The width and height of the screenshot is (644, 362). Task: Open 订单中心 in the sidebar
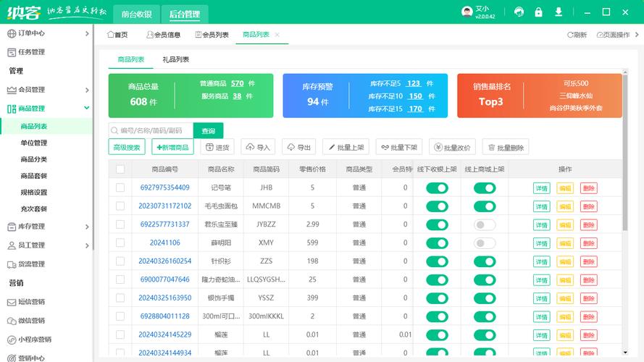pyautogui.click(x=46, y=33)
